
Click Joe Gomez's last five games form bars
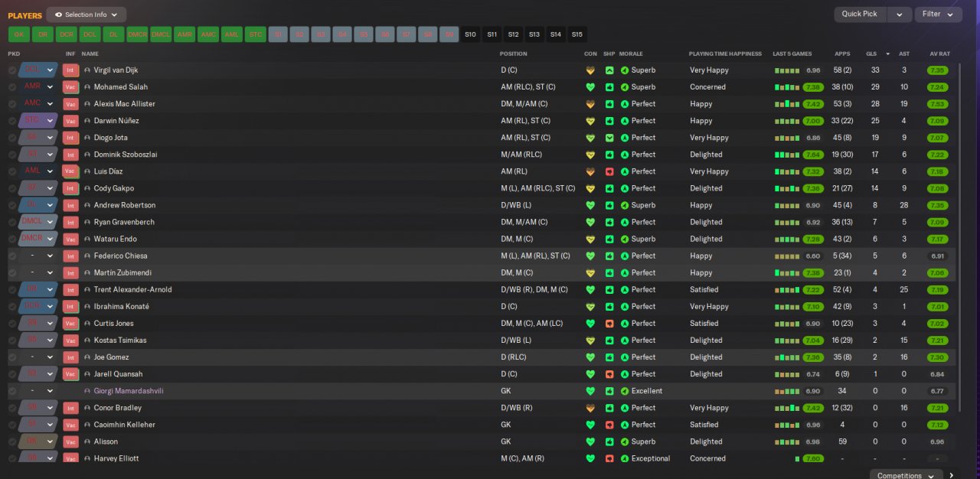coord(788,357)
